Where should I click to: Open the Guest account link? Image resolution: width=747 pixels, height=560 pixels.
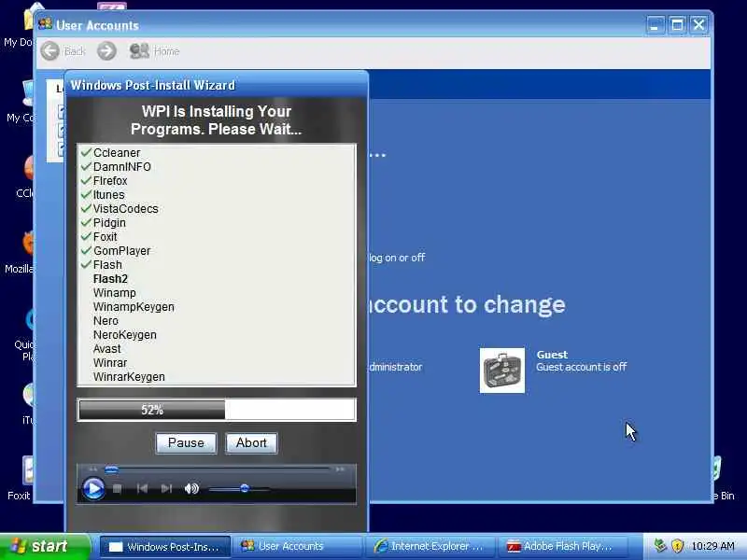552,355
